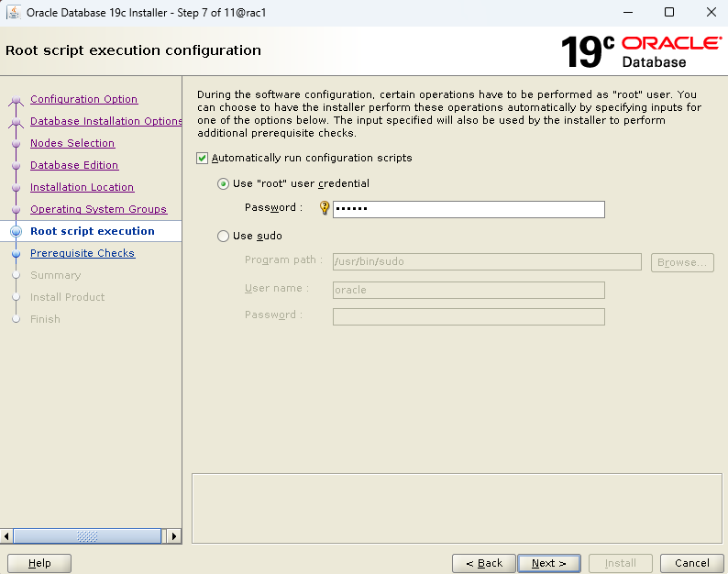728x574 pixels.
Task: Minimize the installer window
Action: tap(628, 12)
